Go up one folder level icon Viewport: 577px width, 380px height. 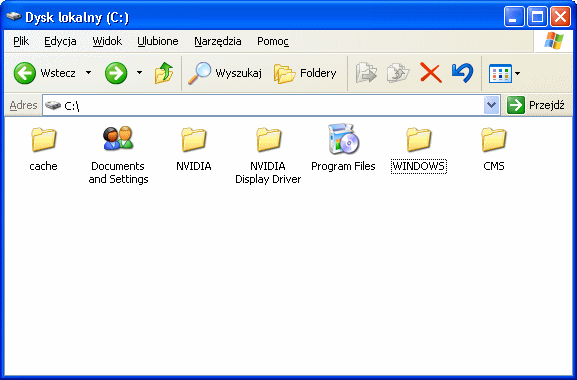pos(164,72)
